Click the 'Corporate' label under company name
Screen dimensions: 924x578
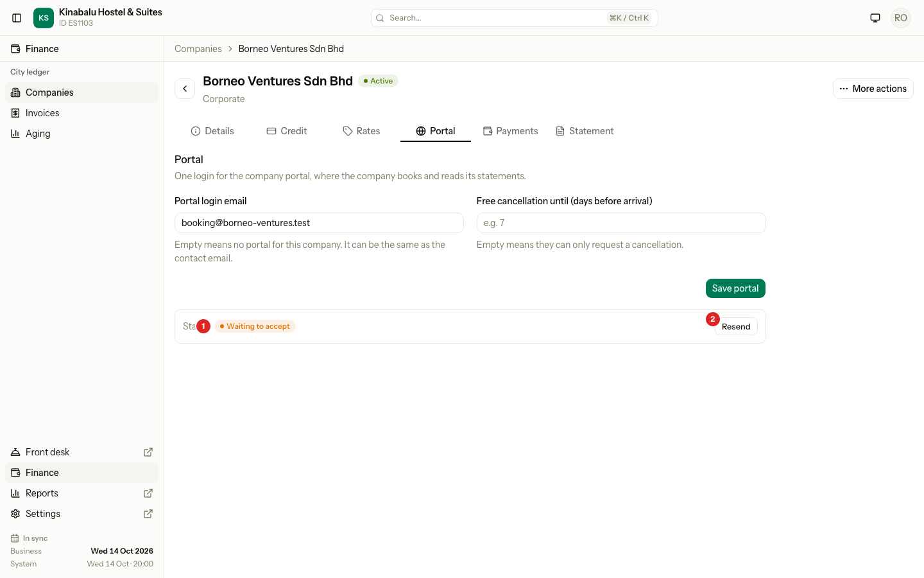(x=224, y=99)
